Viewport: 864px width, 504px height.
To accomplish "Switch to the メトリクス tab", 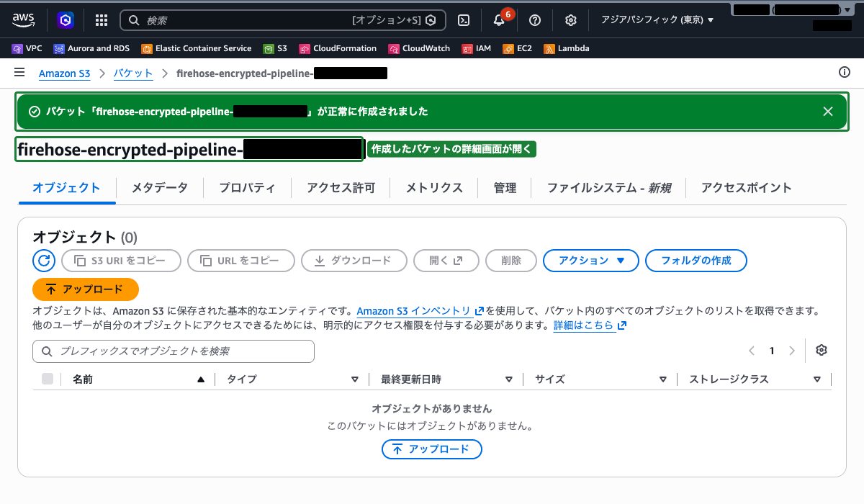I will (x=434, y=188).
